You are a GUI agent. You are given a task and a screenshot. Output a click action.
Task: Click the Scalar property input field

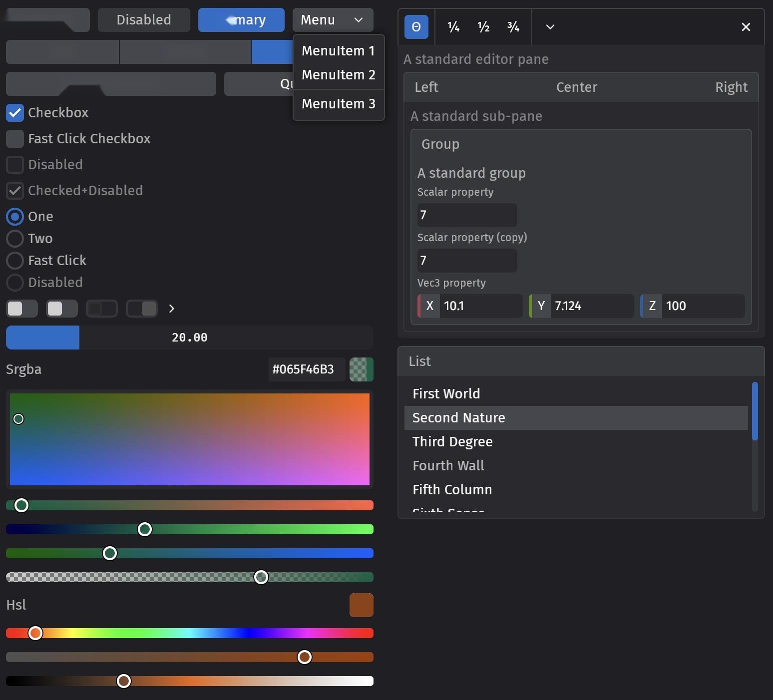(467, 215)
